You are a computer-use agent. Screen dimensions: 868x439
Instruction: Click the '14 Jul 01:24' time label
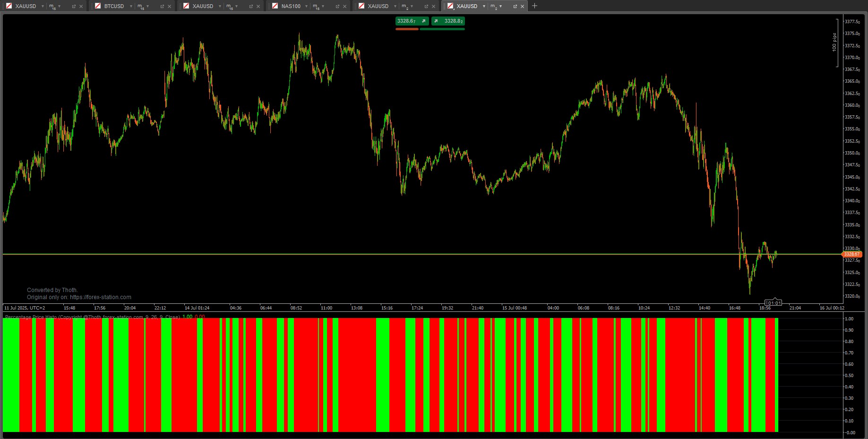(x=197, y=308)
